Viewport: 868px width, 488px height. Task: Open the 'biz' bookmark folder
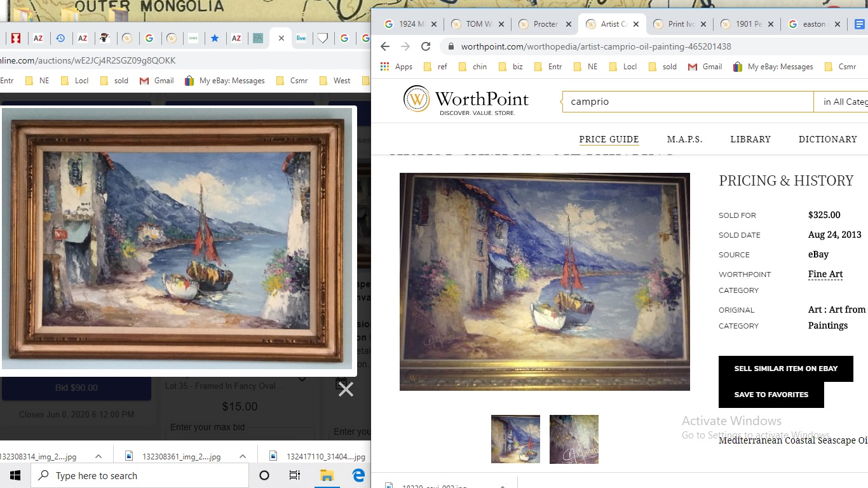tap(511, 67)
